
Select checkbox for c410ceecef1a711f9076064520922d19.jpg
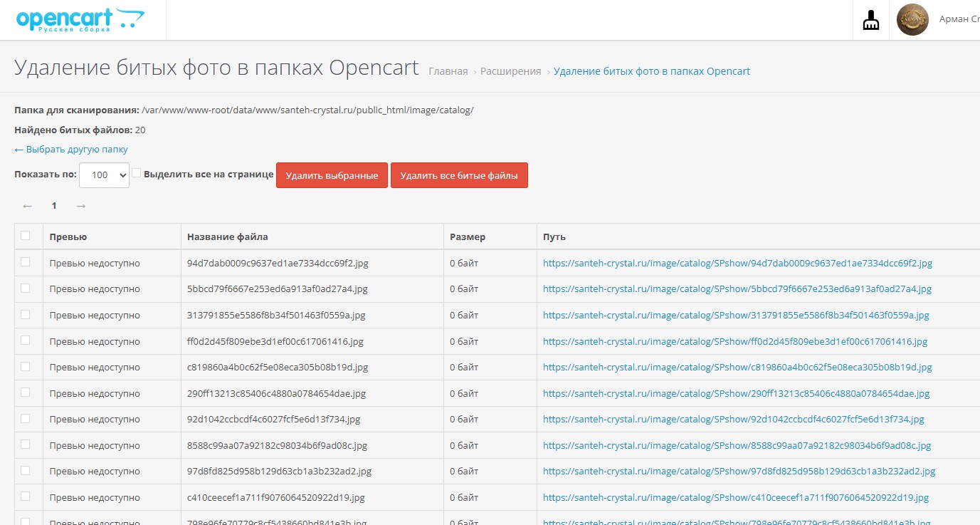tap(26, 497)
